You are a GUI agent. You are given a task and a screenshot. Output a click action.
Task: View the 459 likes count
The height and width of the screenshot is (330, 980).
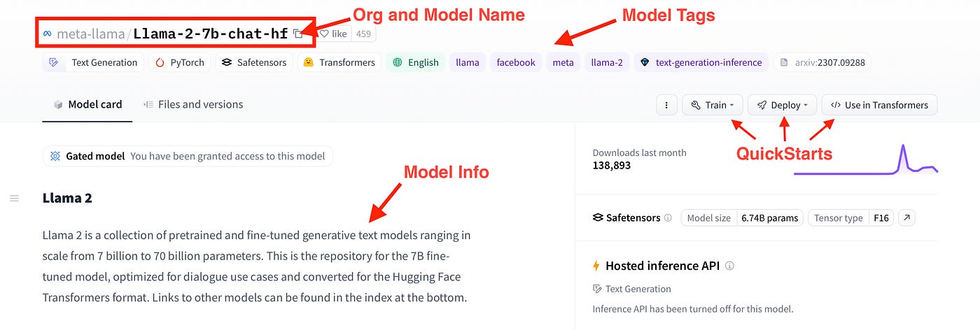363,34
